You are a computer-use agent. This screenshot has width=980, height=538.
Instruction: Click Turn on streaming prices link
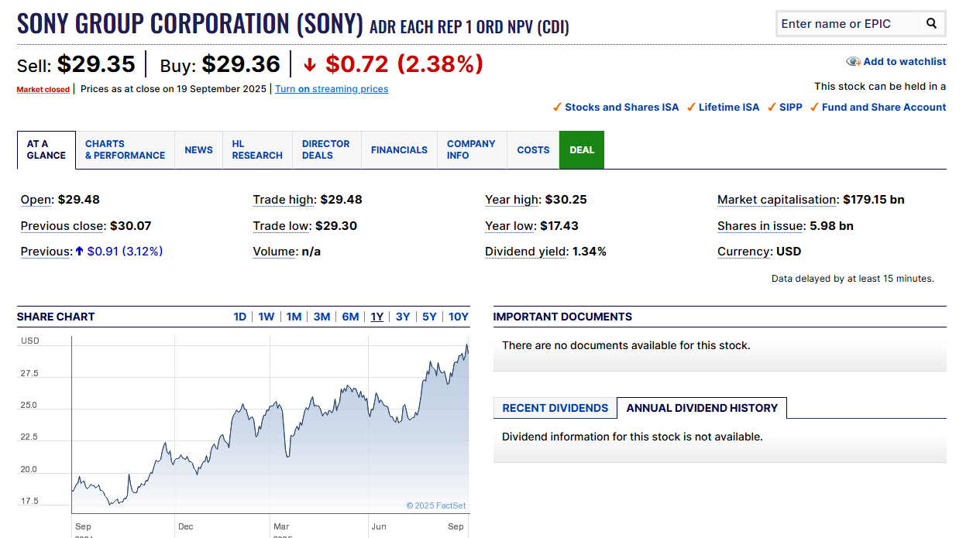coord(332,89)
